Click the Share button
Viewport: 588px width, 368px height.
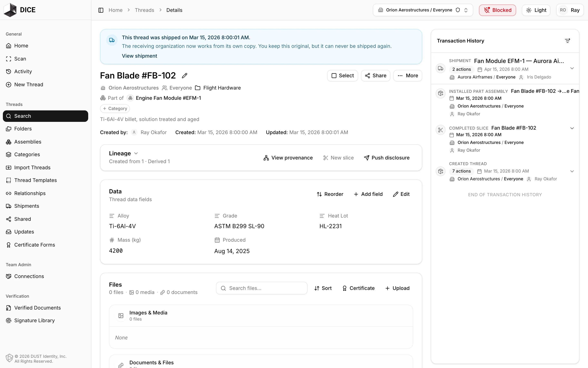[376, 76]
